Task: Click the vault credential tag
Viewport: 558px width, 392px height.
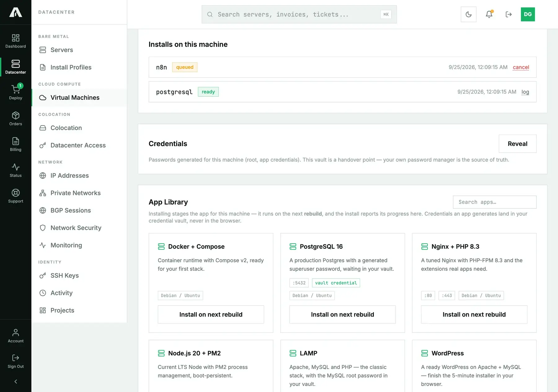Action: coord(336,283)
